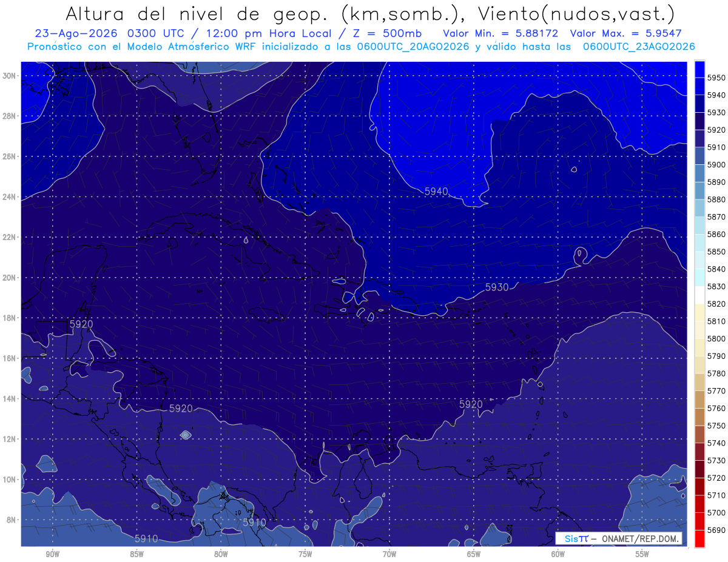Click the 20N latitude axis label
Image resolution: width=728 pixels, height=562 pixels.
point(9,278)
